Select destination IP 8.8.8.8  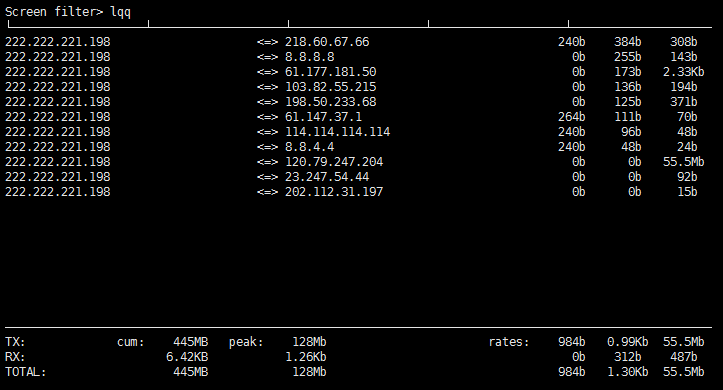[309, 57]
